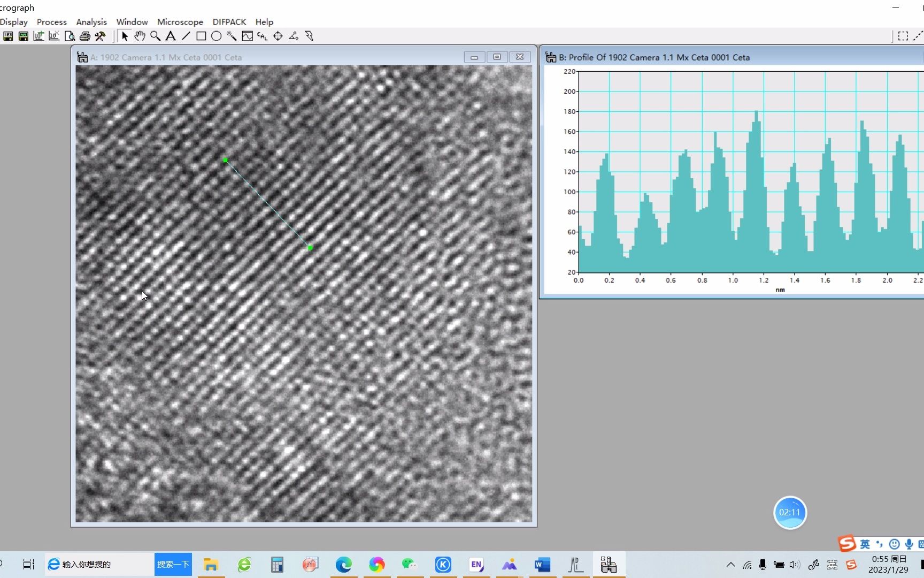Open the floating recording timer bubble
The height and width of the screenshot is (578, 924).
tap(790, 512)
